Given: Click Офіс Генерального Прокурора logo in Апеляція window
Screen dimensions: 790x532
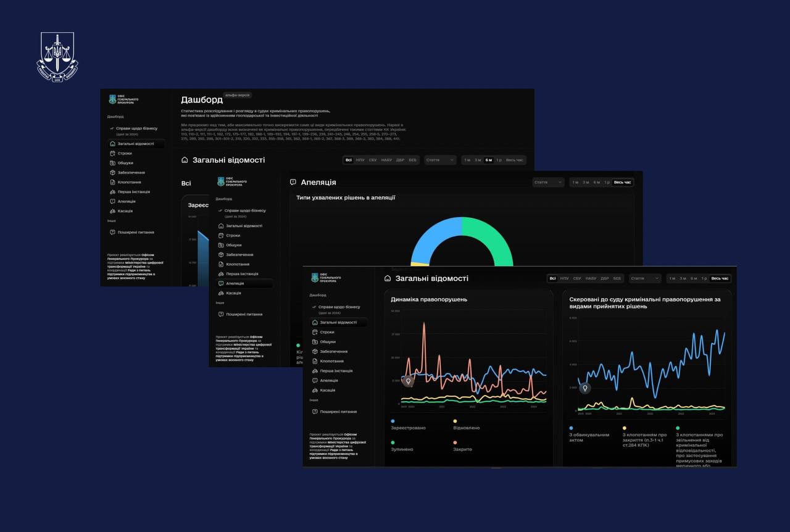Looking at the screenshot, I should (x=231, y=181).
